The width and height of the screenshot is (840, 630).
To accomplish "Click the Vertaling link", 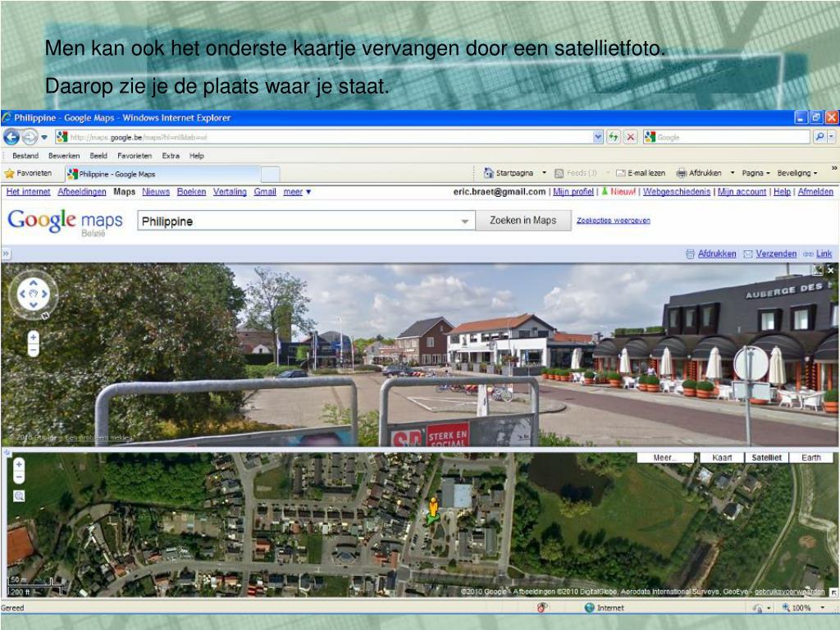I will [x=230, y=192].
